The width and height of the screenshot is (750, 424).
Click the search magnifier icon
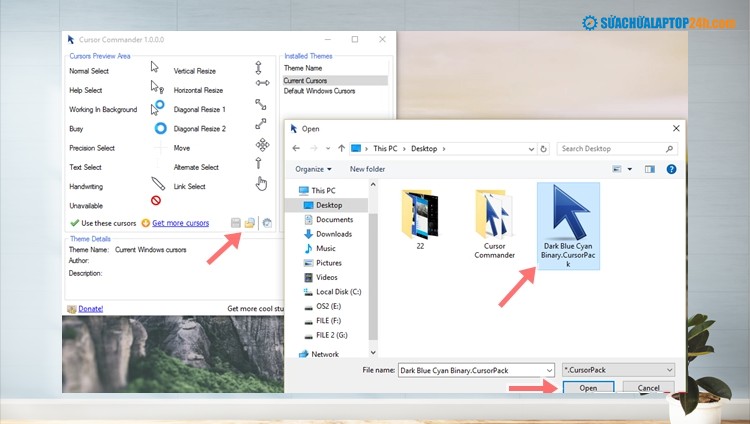(669, 149)
